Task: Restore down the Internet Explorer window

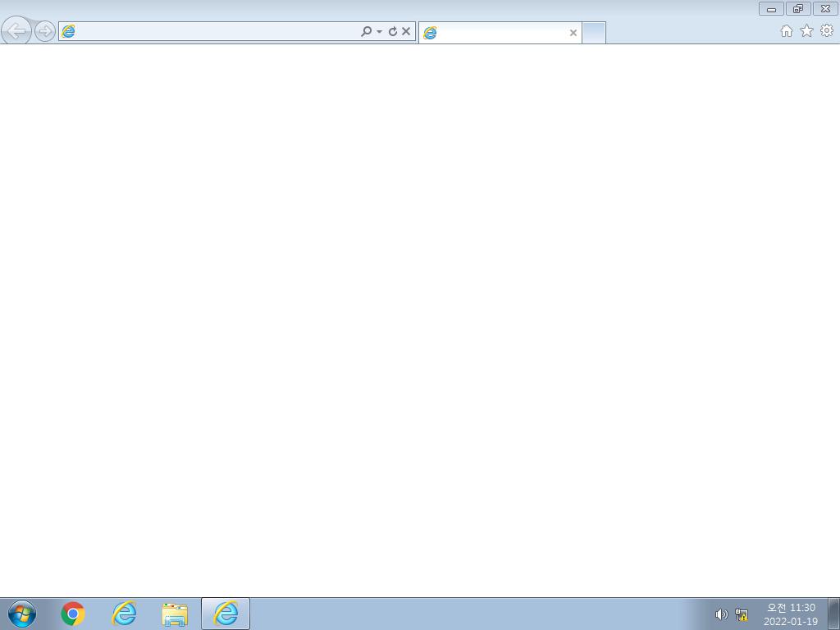Action: [798, 8]
